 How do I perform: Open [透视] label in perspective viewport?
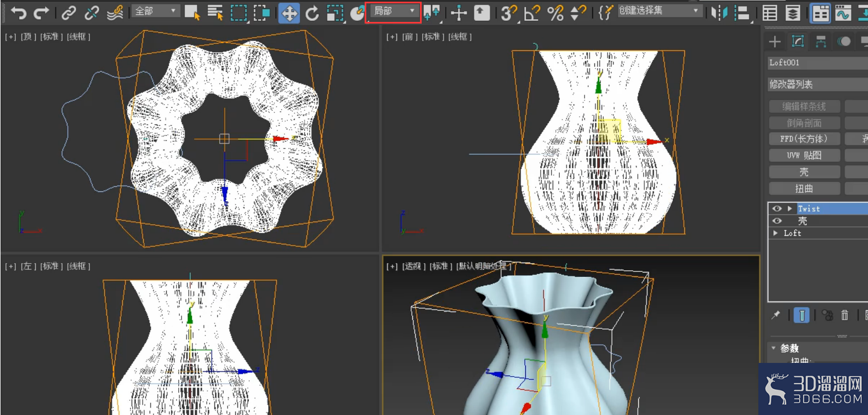pyautogui.click(x=414, y=266)
